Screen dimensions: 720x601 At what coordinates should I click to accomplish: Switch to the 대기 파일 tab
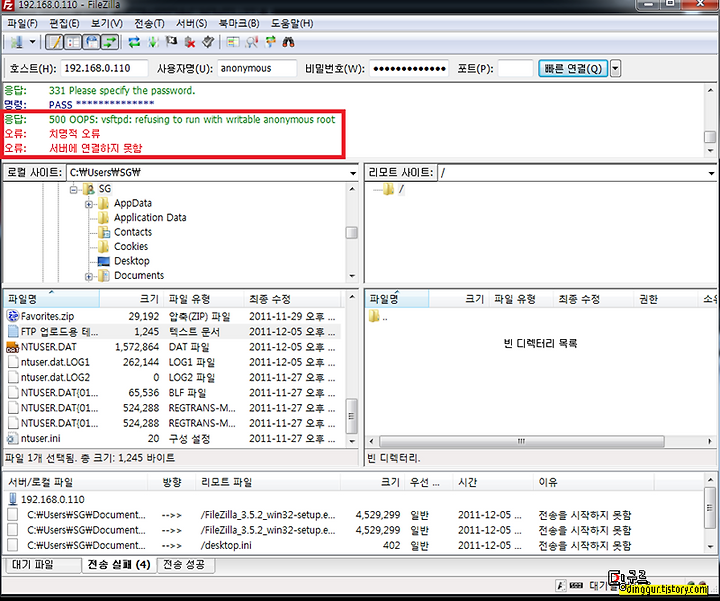43,564
